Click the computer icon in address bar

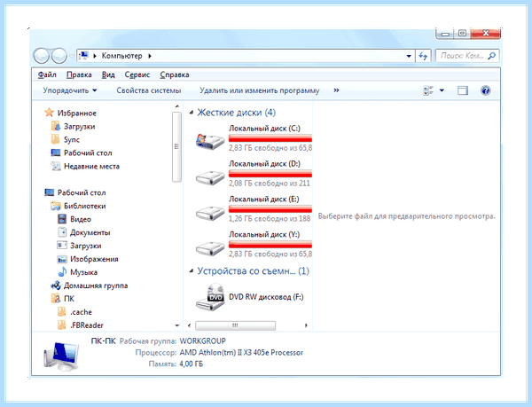click(83, 56)
